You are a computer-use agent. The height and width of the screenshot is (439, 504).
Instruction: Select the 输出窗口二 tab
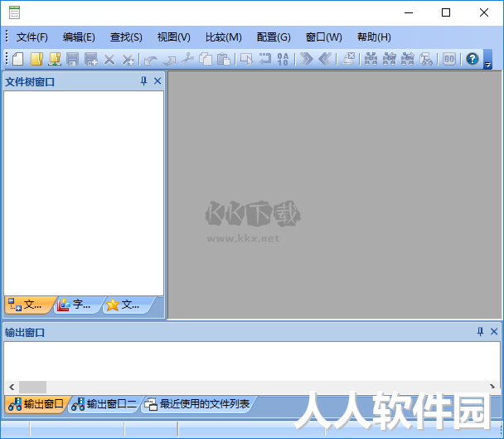tap(104, 404)
